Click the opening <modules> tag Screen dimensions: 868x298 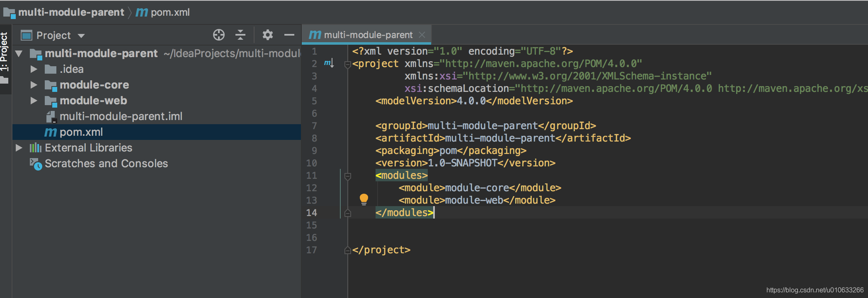(x=401, y=175)
